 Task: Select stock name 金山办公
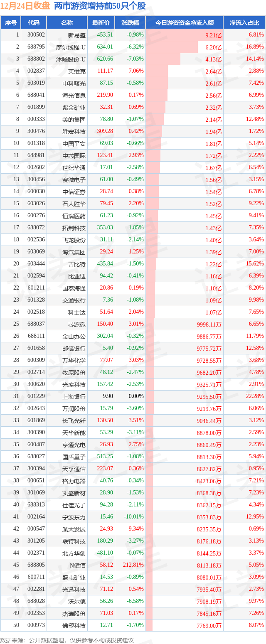[x=74, y=336]
